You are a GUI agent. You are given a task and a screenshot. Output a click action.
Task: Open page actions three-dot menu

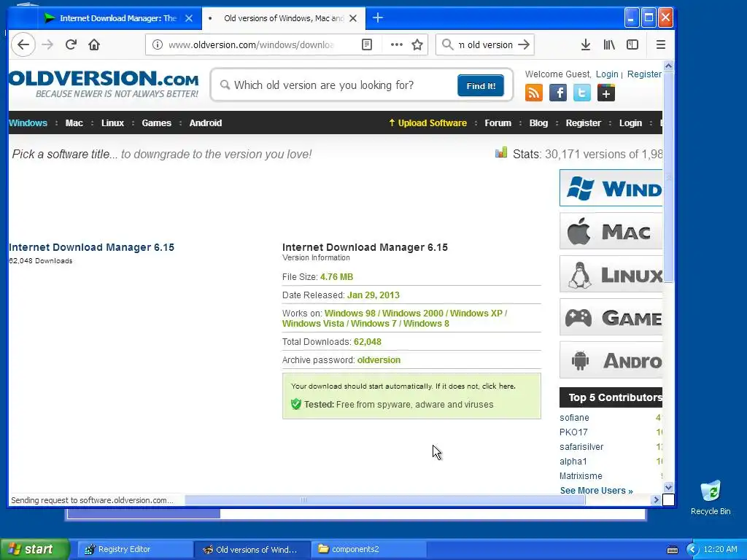pyautogui.click(x=396, y=44)
